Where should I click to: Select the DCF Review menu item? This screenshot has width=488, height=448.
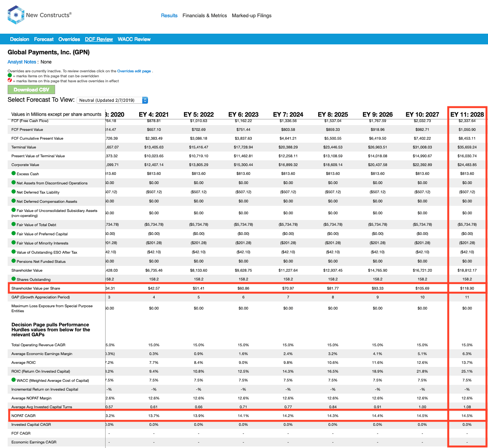[99, 39]
